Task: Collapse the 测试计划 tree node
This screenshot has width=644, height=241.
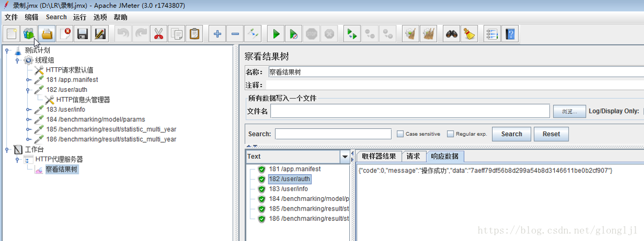Action: pyautogui.click(x=7, y=50)
